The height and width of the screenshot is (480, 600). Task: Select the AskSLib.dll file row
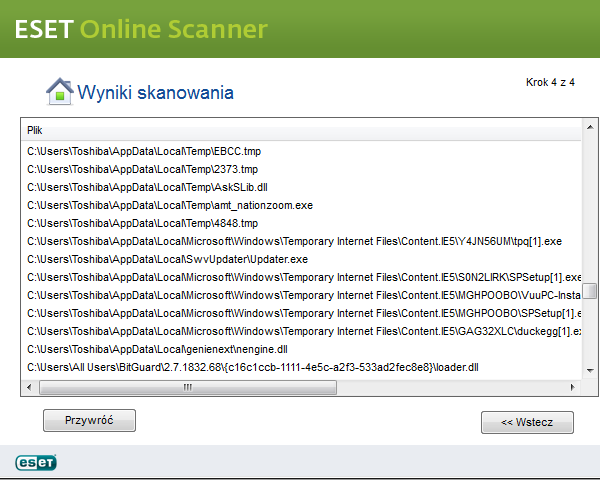pyautogui.click(x=302, y=187)
